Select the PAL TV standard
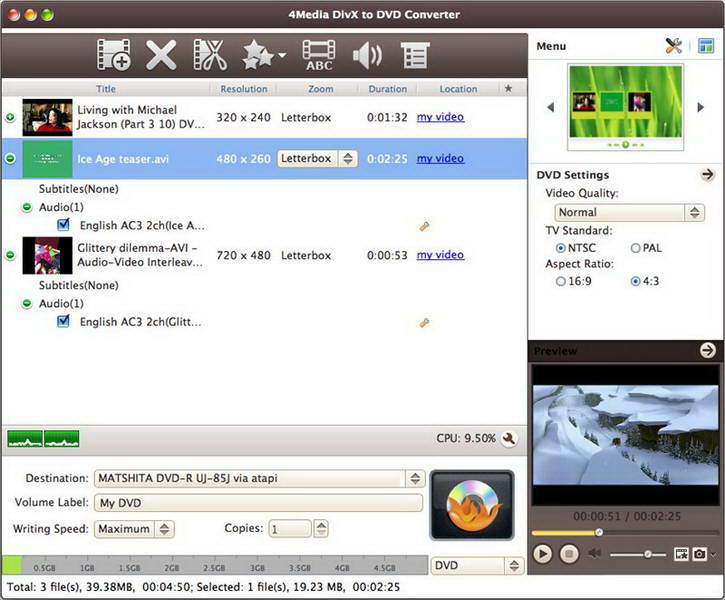 (635, 248)
